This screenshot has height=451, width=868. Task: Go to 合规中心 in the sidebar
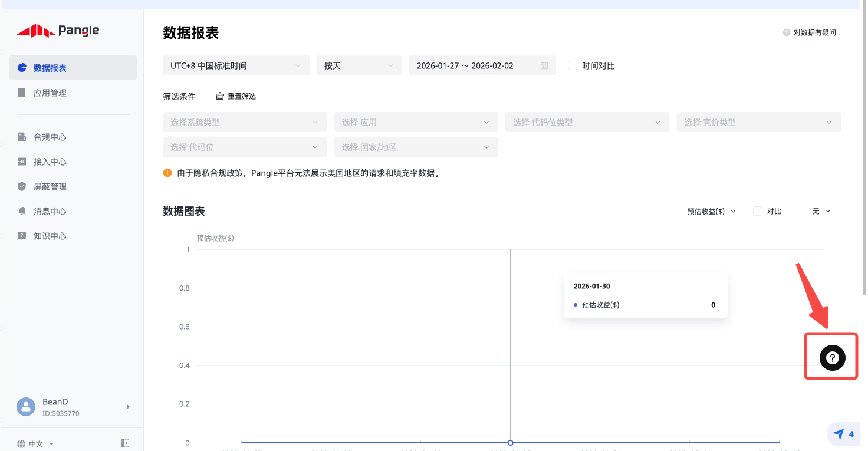click(x=50, y=137)
